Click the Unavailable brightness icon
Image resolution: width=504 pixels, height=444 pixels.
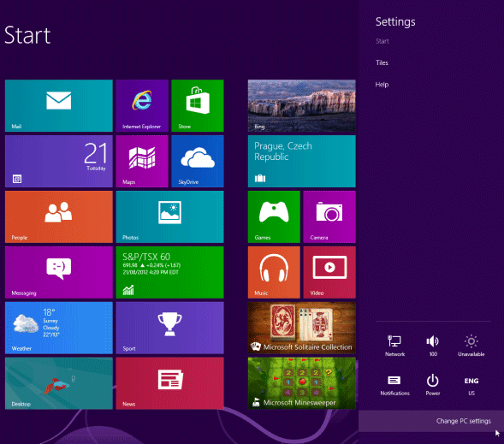pos(471,346)
